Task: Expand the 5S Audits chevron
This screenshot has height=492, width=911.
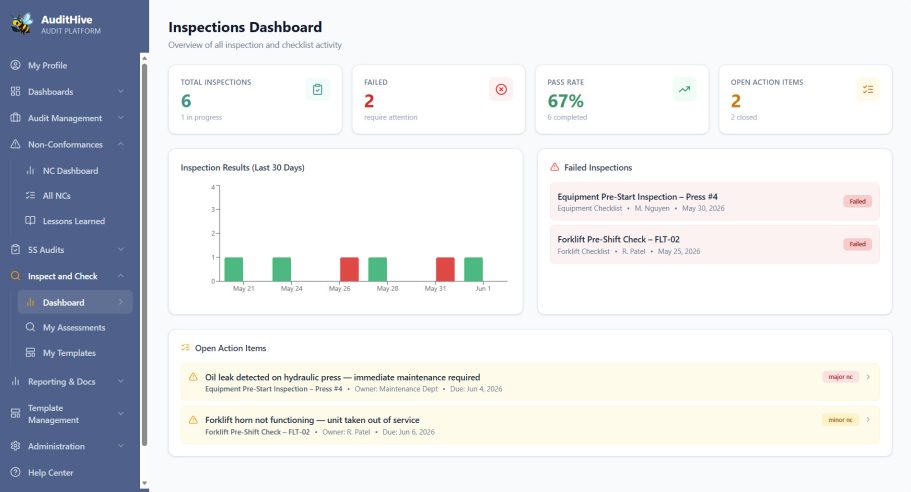Action: 121,249
